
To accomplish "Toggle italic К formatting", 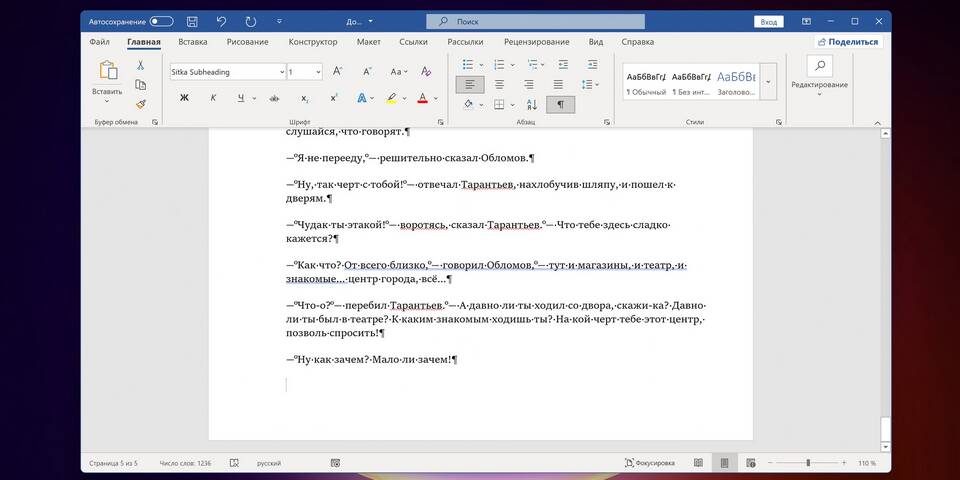I will pos(213,98).
